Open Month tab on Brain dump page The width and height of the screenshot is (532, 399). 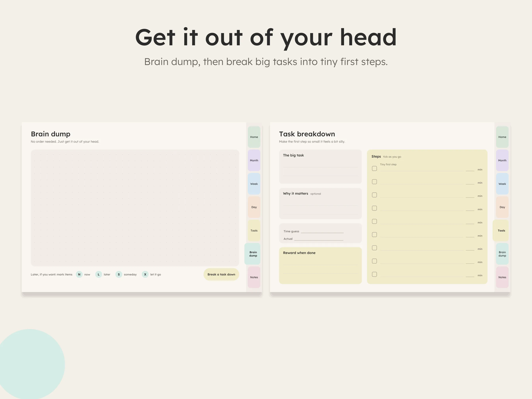(254, 160)
